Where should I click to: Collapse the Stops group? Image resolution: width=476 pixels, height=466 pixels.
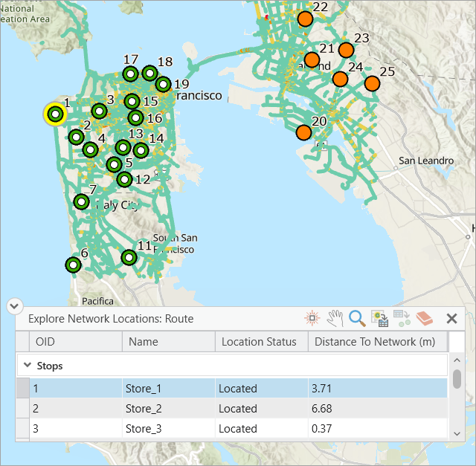point(28,366)
